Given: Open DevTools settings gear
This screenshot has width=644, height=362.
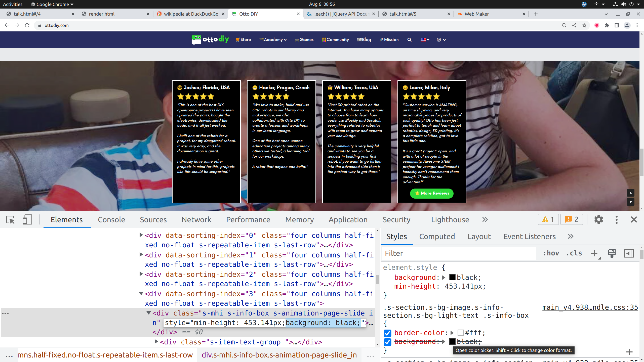Looking at the screenshot, I should click(x=598, y=220).
